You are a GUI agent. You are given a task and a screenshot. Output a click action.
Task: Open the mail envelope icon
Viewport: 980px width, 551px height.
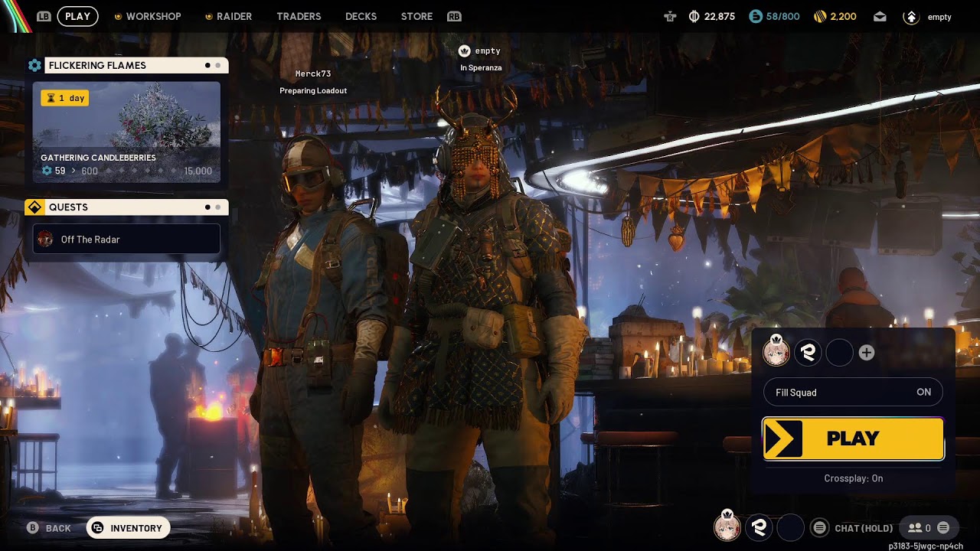[x=880, y=16]
